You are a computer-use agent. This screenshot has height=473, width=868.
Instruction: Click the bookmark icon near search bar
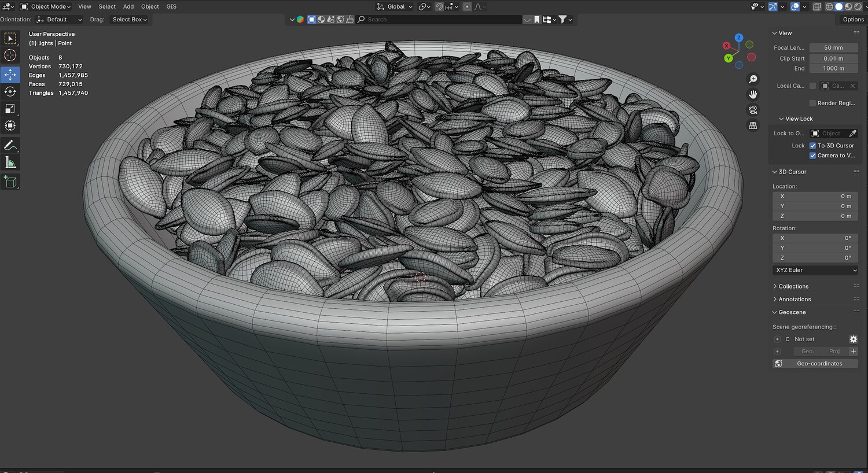[x=537, y=20]
